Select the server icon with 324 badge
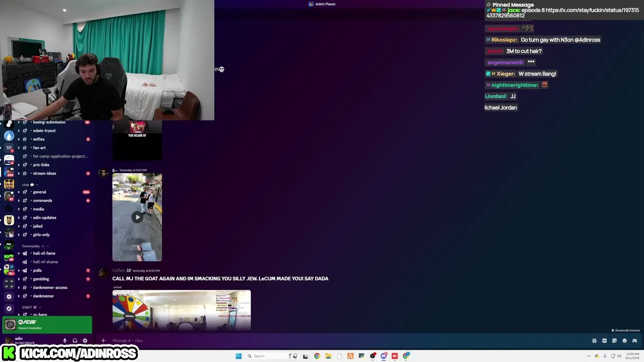 coord(9,172)
